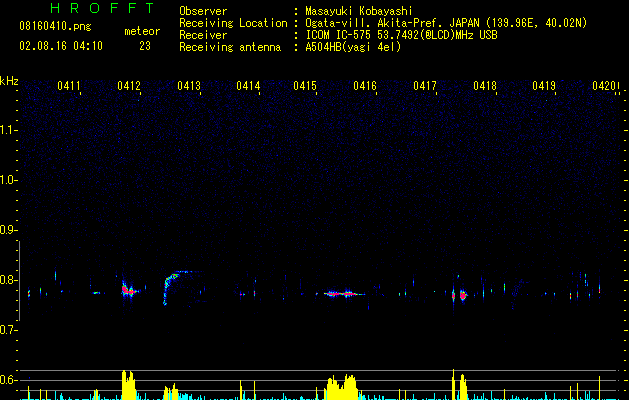Click the 1.1 kHz axis label
Viewport: 629px width, 400px height.
click(8, 130)
